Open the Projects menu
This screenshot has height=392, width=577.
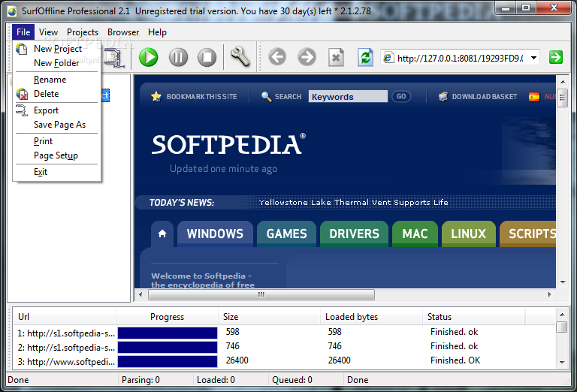point(83,32)
